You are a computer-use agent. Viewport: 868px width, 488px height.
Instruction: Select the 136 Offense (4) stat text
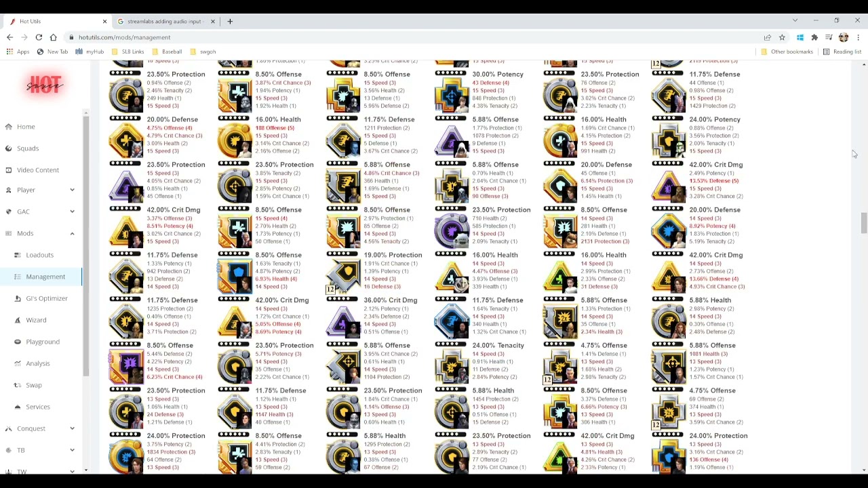(708, 460)
